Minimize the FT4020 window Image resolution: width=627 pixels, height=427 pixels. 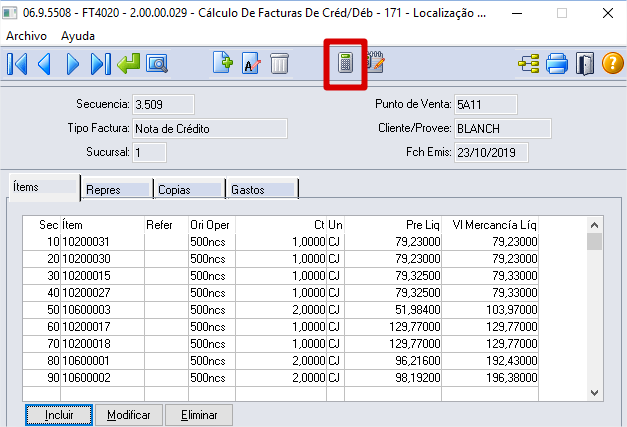[517, 13]
